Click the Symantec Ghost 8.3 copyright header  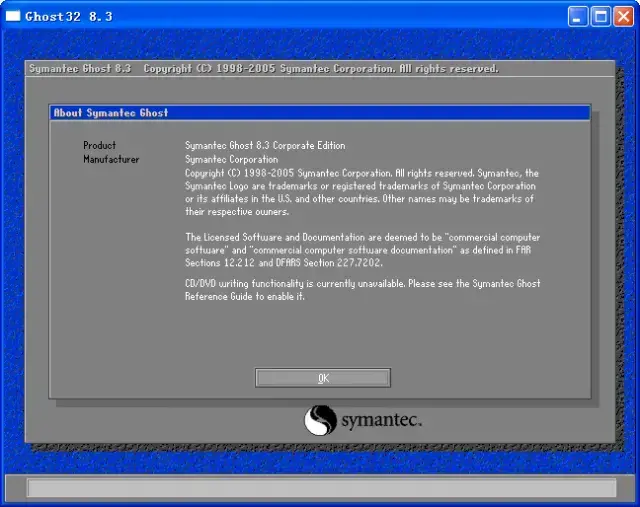click(x=264, y=69)
